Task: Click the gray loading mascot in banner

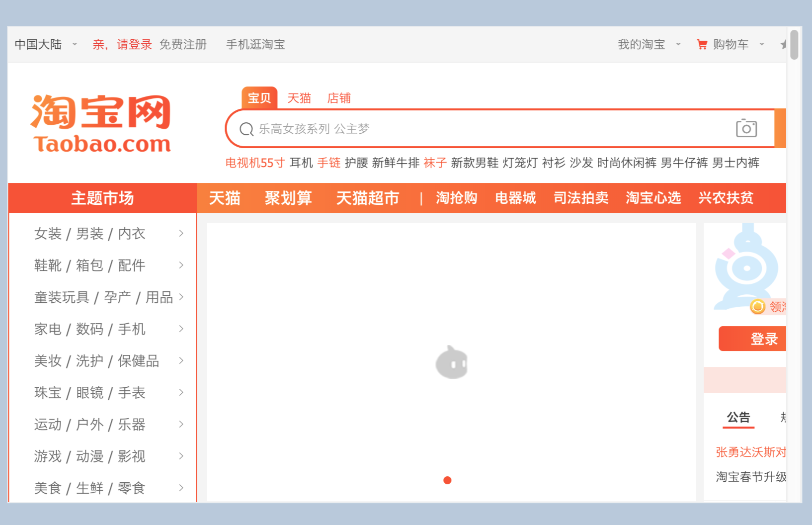Action: tap(451, 362)
